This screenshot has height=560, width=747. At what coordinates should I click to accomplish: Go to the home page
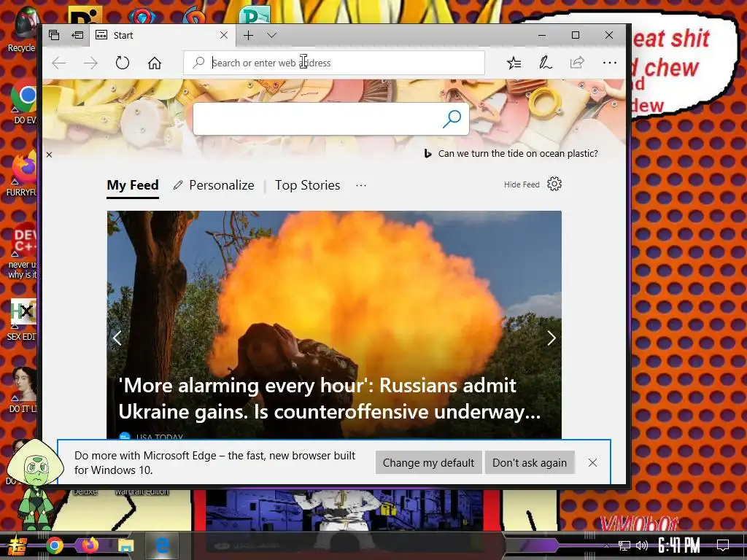tap(155, 63)
